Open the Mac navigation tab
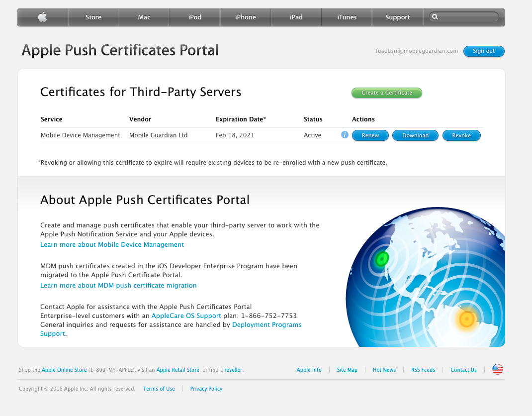Viewport: 532px width, 416px height. 144,17
